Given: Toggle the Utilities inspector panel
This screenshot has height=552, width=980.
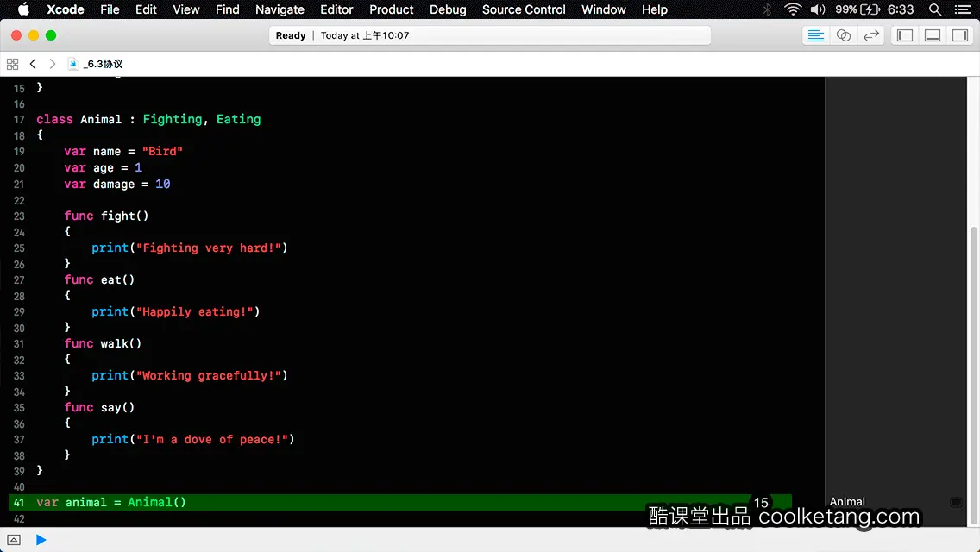Looking at the screenshot, I should pyautogui.click(x=960, y=35).
